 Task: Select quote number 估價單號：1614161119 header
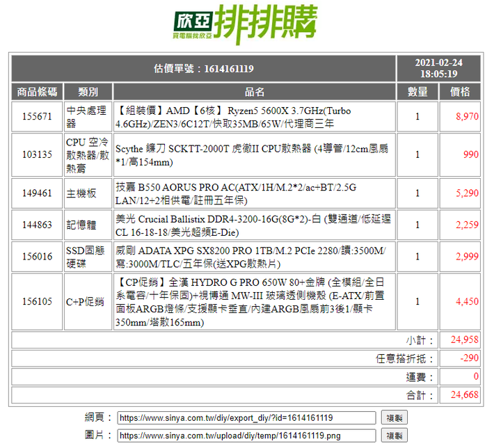[203, 68]
